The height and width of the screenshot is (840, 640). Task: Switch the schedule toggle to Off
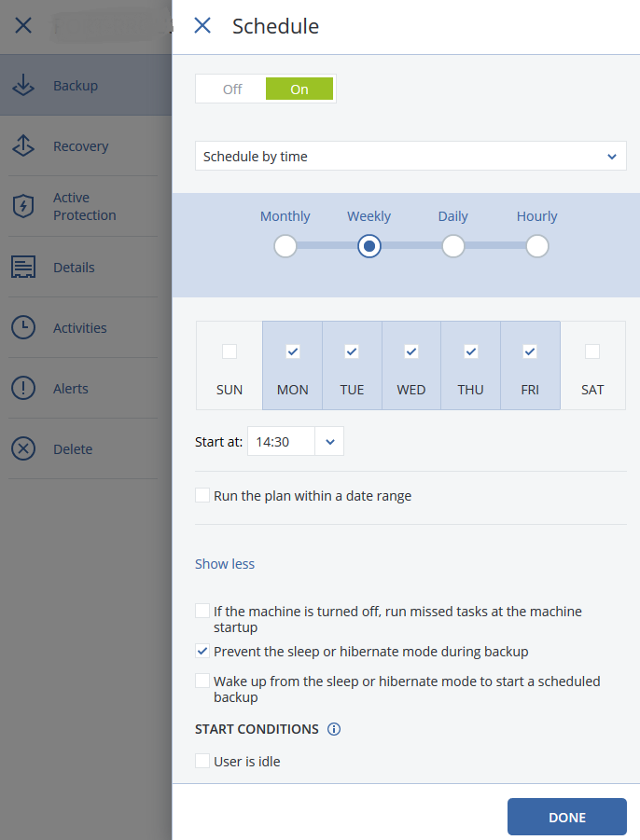click(x=232, y=89)
